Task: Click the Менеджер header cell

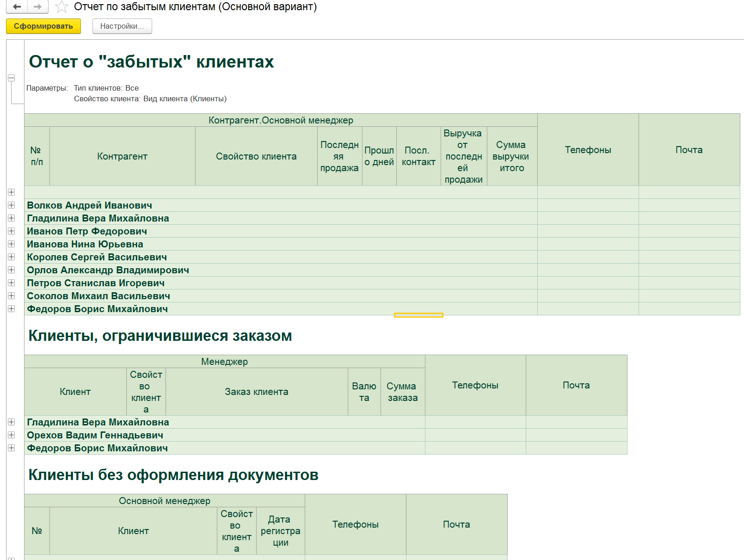Action: coord(225,362)
